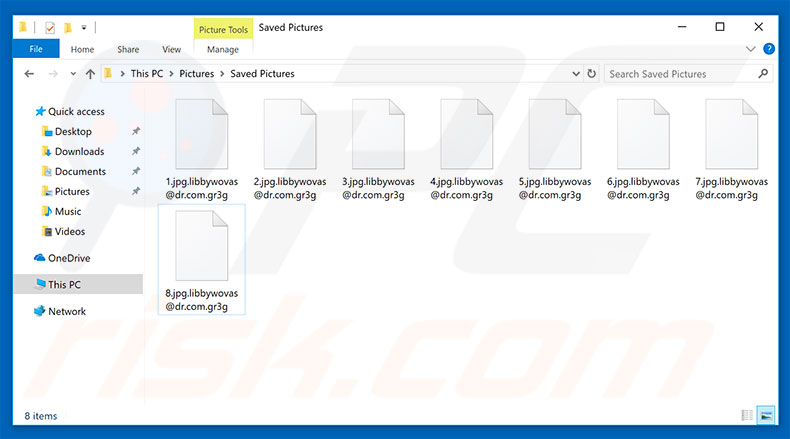
Task: Open the File menu
Action: click(36, 49)
